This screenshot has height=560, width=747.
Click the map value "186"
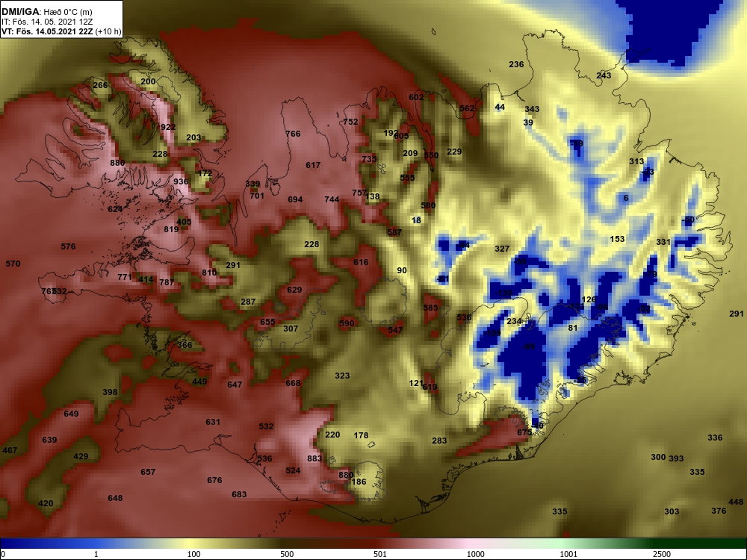coord(359,482)
